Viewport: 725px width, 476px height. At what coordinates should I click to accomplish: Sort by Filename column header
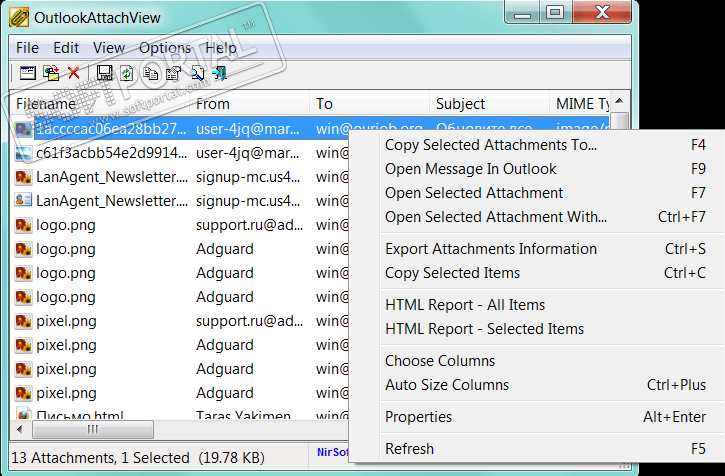click(99, 104)
